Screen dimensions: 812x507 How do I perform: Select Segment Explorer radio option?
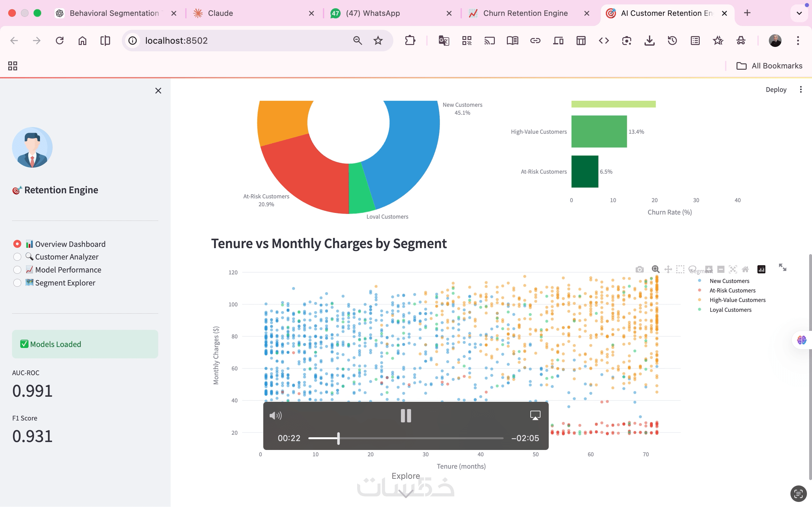[17, 283]
